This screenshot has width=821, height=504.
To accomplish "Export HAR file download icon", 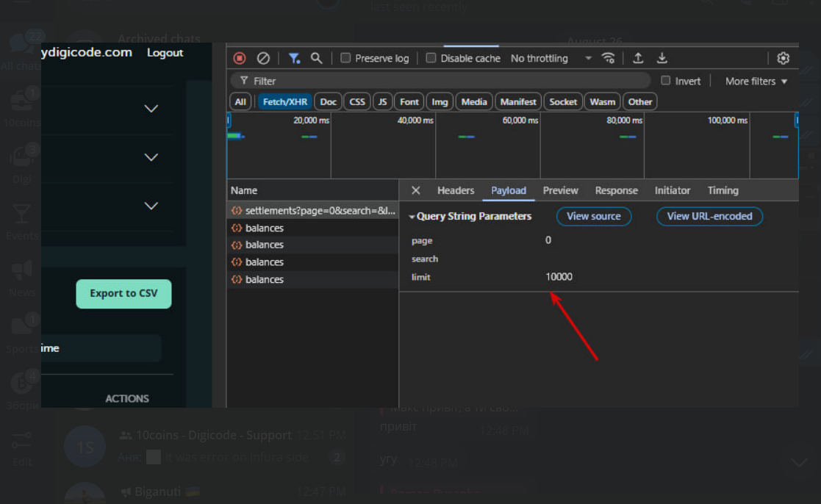I will click(x=662, y=58).
